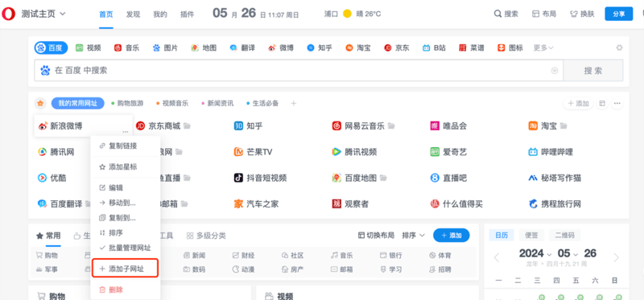Open the three-dot menu of bookmarks panel
644x300 pixels.
(617, 104)
